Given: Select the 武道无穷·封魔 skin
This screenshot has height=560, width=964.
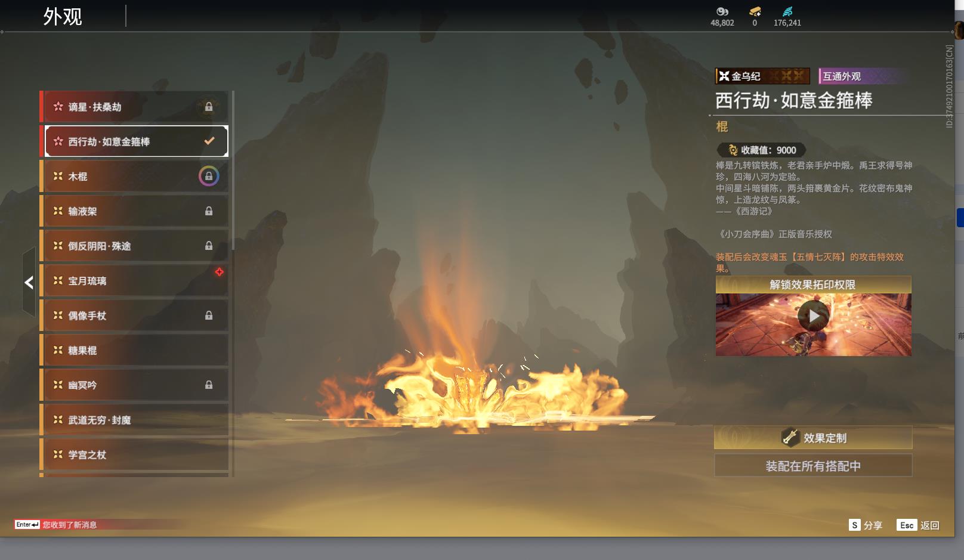Looking at the screenshot, I should click(x=134, y=420).
